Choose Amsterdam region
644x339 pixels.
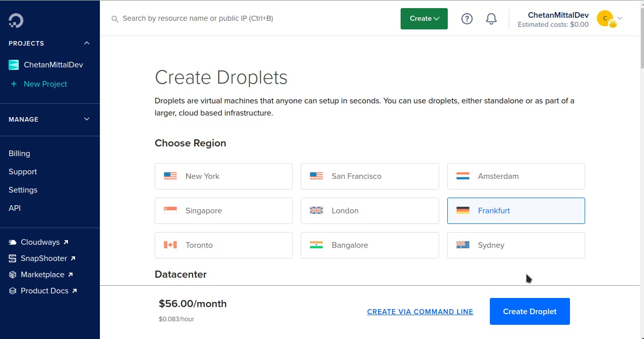pyautogui.click(x=516, y=176)
